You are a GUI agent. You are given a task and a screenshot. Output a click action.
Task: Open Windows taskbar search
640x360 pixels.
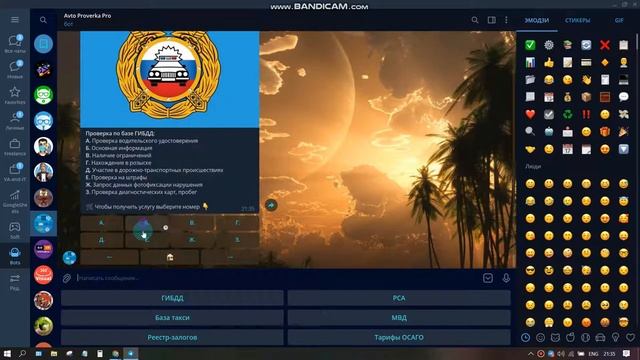(x=22, y=353)
